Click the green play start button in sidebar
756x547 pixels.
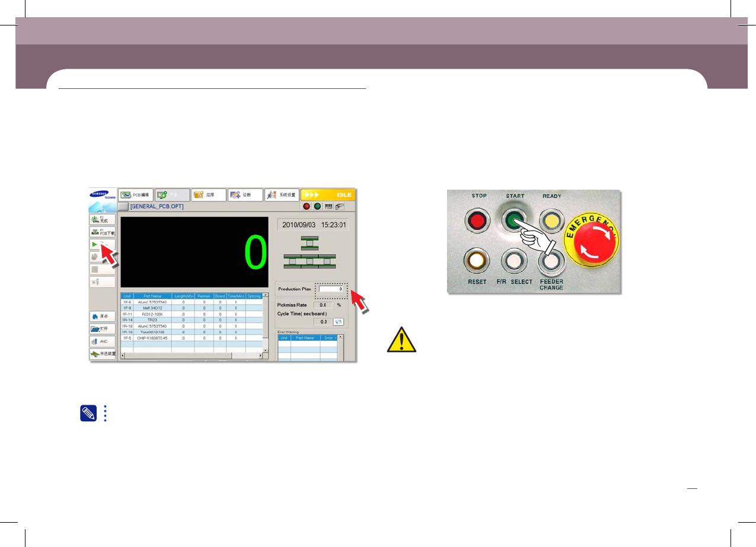[x=102, y=244]
